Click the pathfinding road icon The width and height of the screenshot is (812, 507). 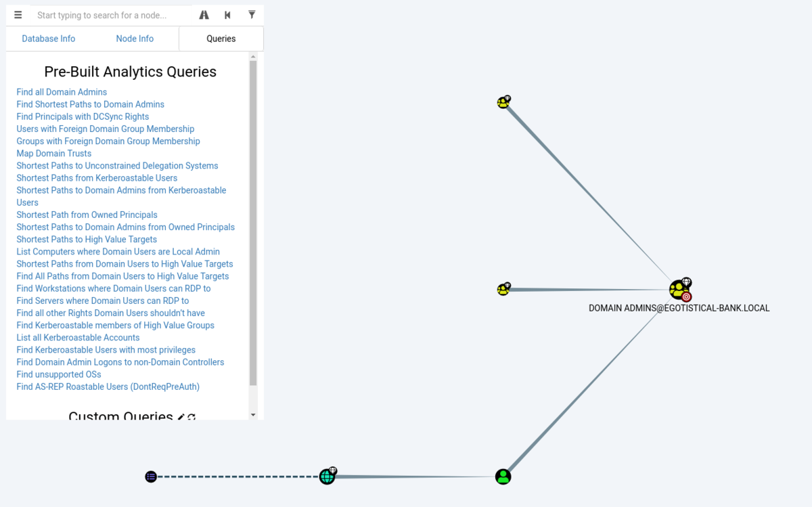(204, 15)
